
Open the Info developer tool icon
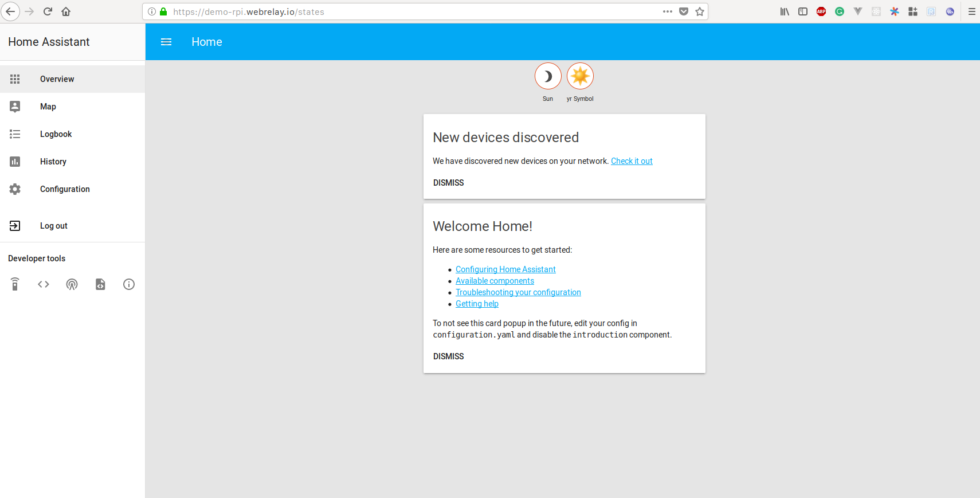coord(129,284)
